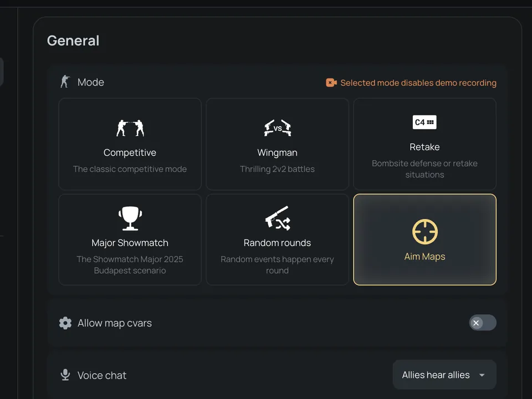Screen dimensions: 532x399
Task: Click the 'Selected mode disables demo recording' warning text
Action: [x=418, y=83]
